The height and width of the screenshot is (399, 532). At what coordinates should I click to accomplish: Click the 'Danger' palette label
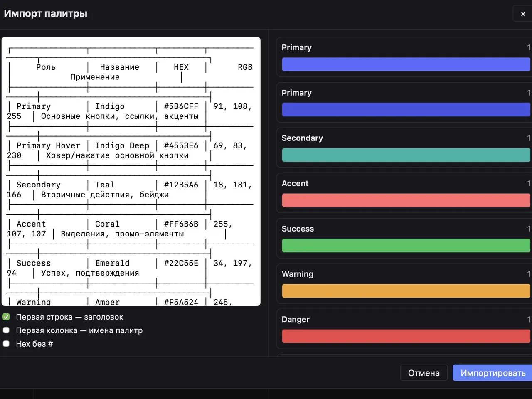click(x=296, y=319)
